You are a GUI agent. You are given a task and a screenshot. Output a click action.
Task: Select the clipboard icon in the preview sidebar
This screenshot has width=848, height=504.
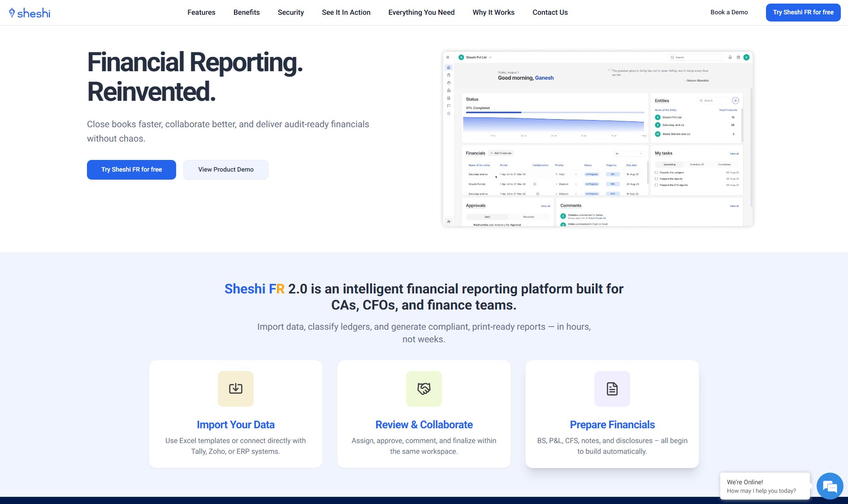[x=449, y=75]
